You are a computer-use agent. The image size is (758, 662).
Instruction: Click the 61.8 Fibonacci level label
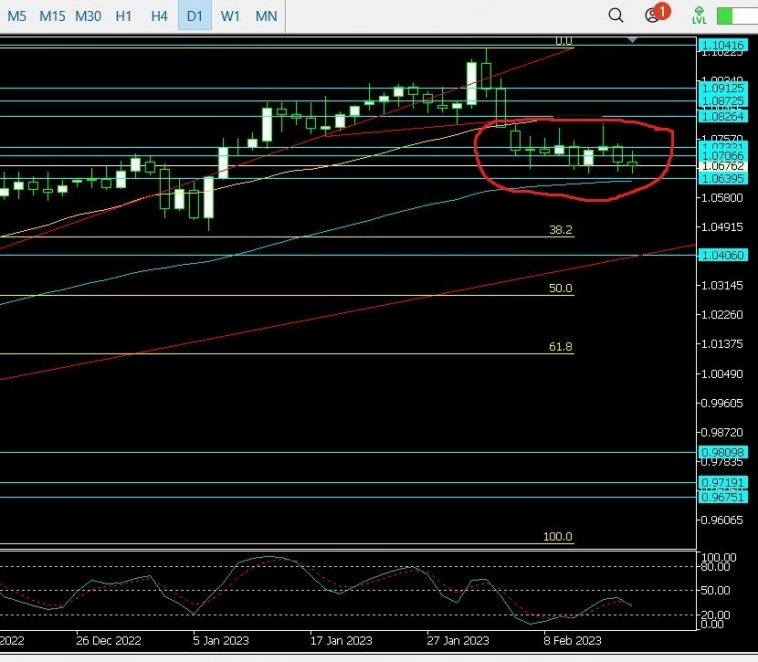pyautogui.click(x=560, y=347)
